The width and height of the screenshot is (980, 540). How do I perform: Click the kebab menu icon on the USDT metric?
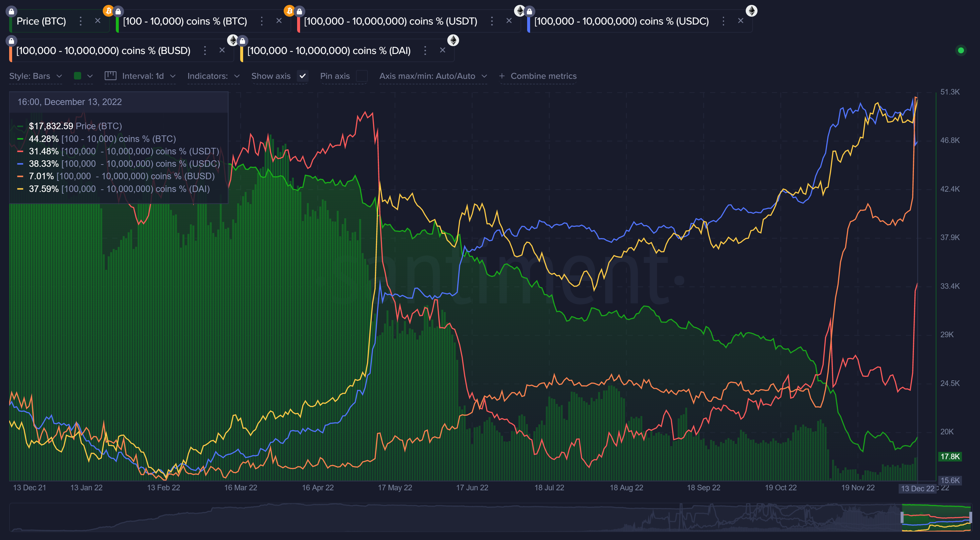pos(492,21)
